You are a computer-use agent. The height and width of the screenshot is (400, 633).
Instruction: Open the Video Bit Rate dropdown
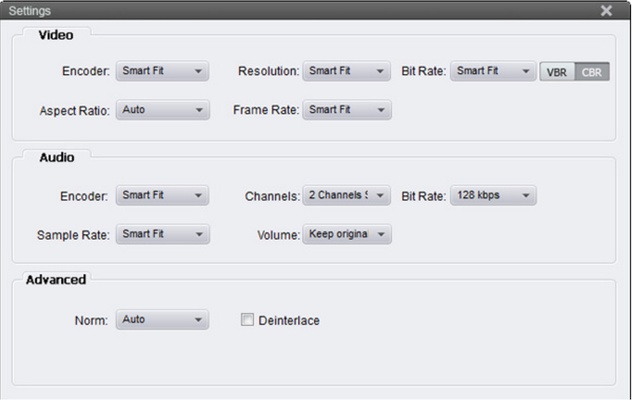pyautogui.click(x=493, y=71)
